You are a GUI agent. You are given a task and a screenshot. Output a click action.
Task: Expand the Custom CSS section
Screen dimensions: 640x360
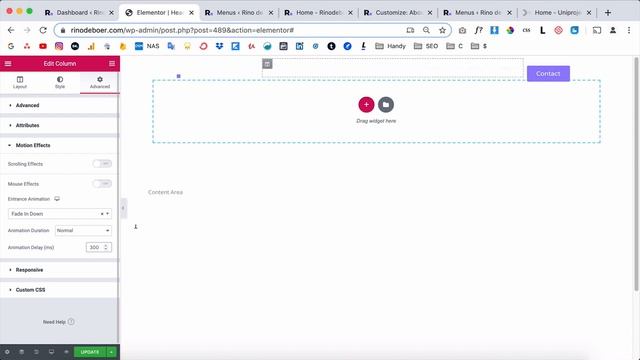click(59, 290)
